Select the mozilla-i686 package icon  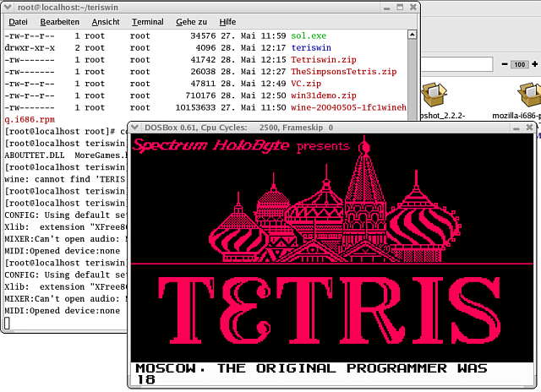coord(529,95)
